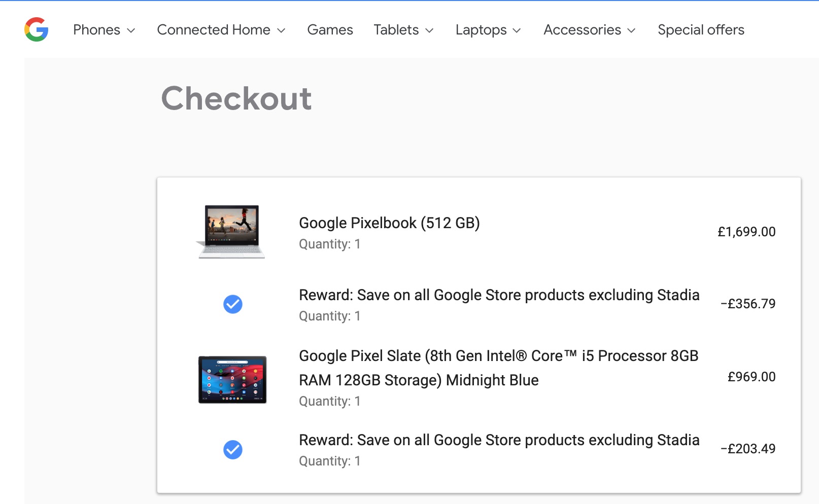Expand the Phones dropdown
Viewport: 819px width, 504px height.
[x=104, y=30]
